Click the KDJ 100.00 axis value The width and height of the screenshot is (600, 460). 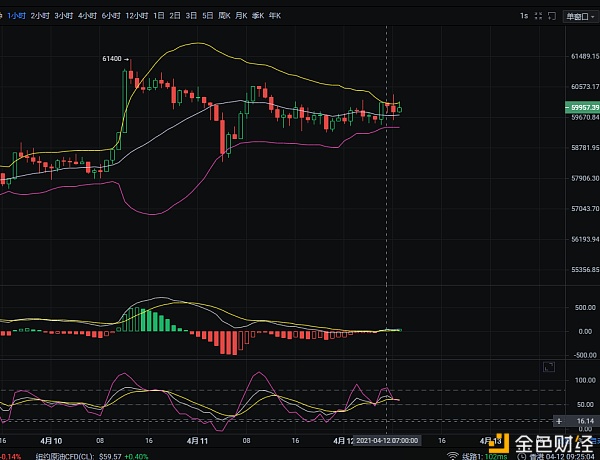pyautogui.click(x=585, y=380)
